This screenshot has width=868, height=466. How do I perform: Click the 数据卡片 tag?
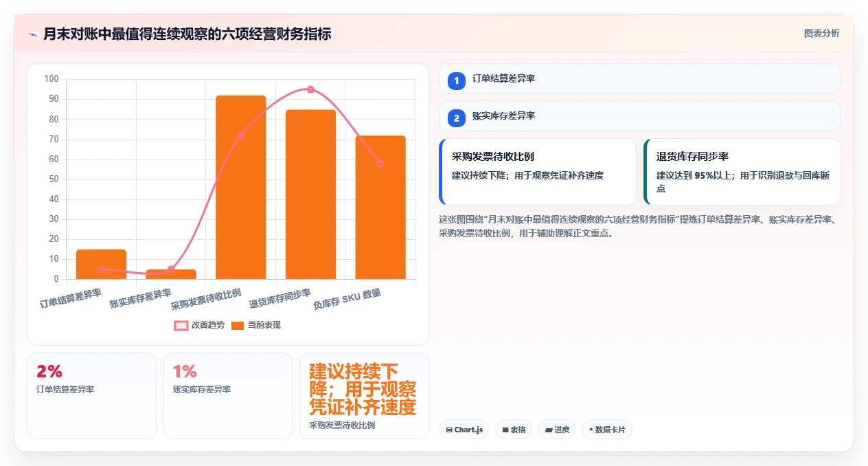coord(607,430)
